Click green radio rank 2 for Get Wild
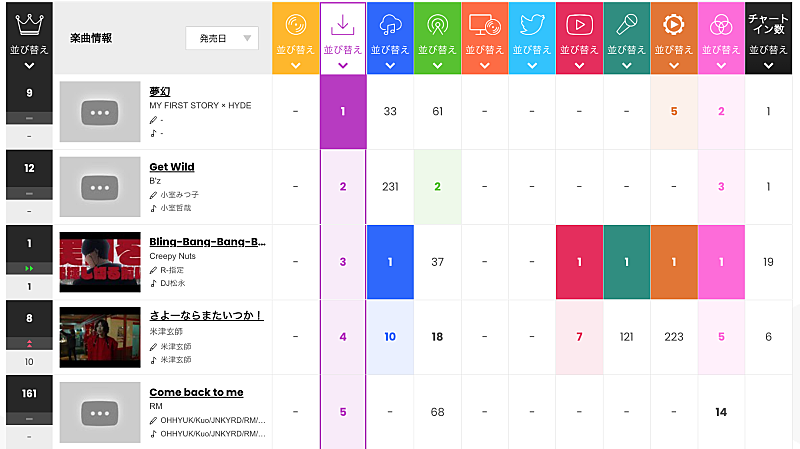Image resolution: width=800 pixels, height=449 pixels. click(x=437, y=187)
